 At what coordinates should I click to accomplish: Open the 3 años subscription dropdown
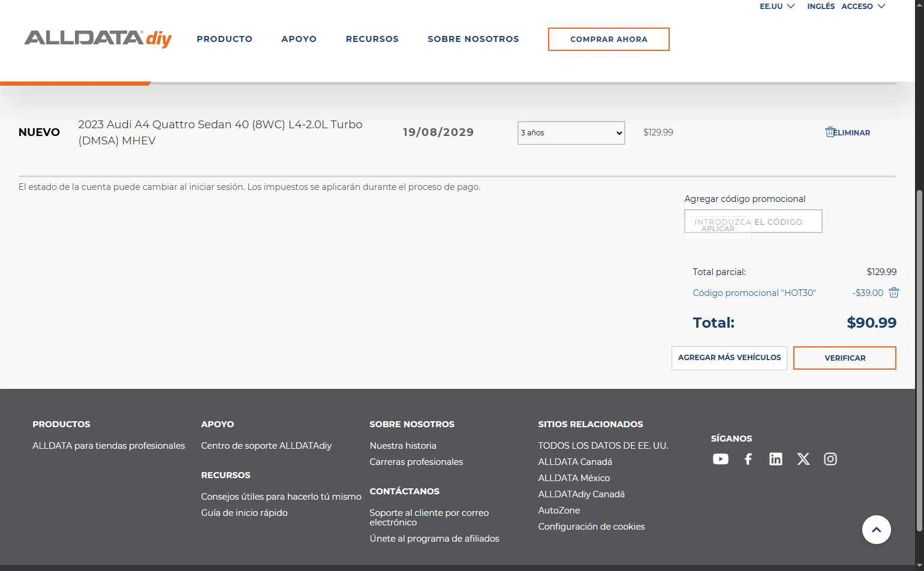tap(571, 133)
